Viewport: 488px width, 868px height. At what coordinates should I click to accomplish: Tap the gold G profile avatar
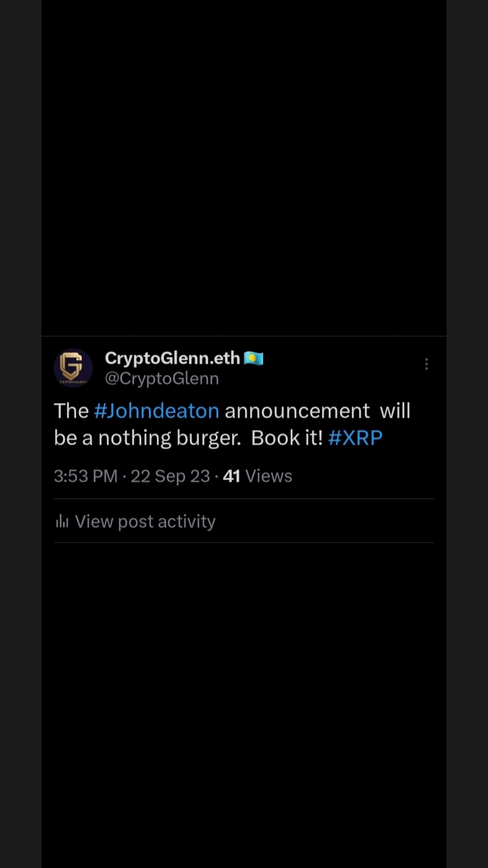[73, 368]
